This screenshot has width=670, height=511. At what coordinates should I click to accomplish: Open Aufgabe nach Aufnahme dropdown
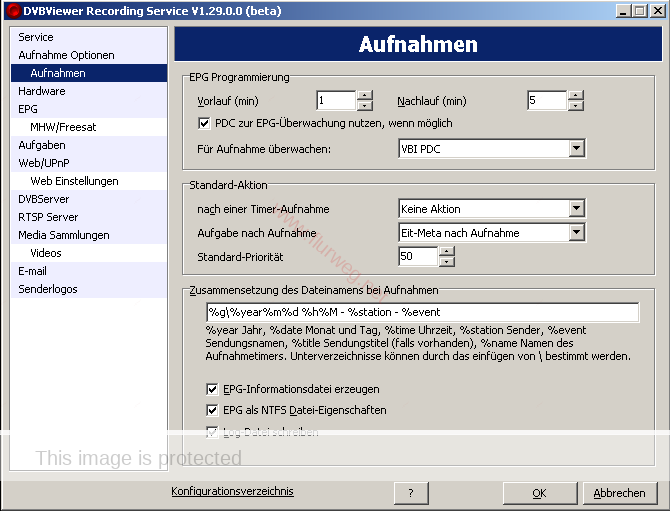pyautogui.click(x=576, y=232)
